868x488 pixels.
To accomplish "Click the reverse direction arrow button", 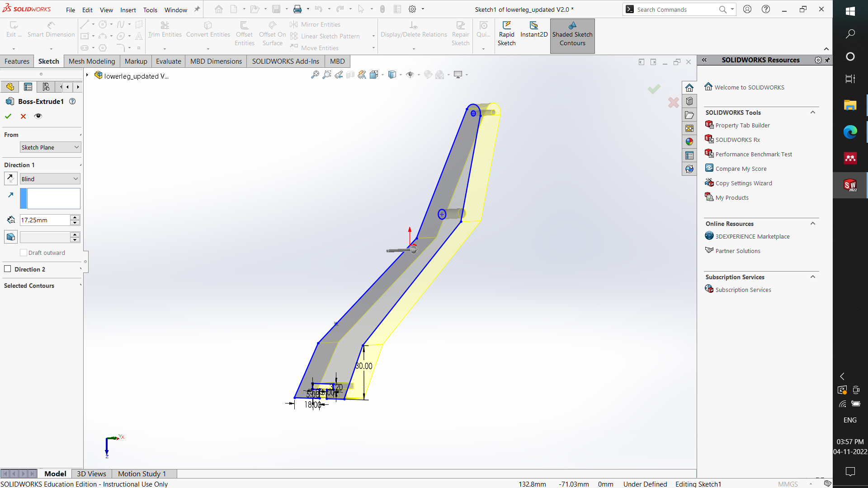I will (11, 178).
